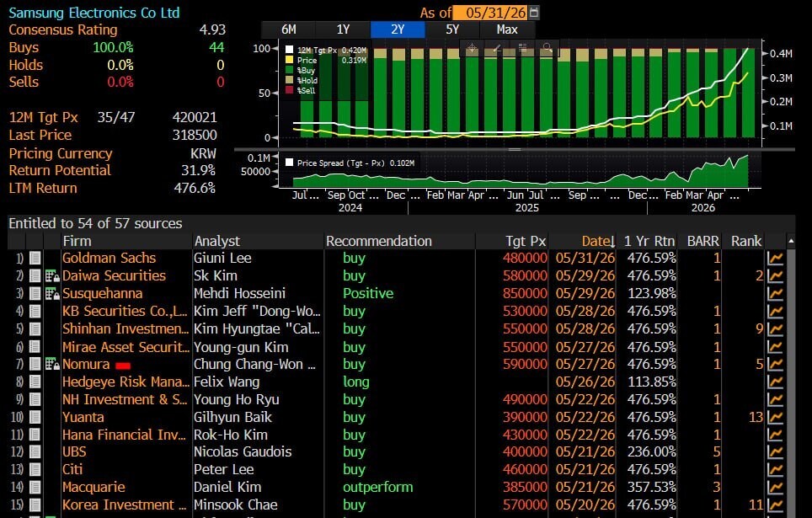The image size is (812, 518).
Task: Open the Susquehanna firm link
Action: [x=102, y=293]
